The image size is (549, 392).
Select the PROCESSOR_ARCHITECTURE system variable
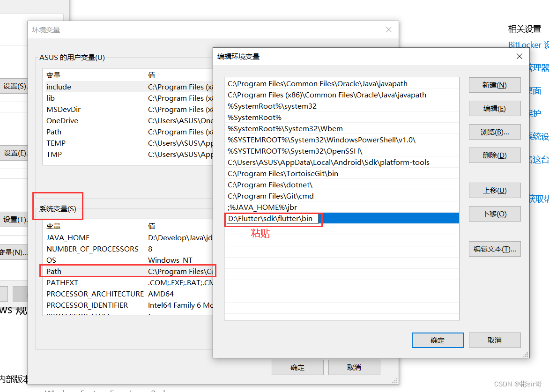(128, 294)
